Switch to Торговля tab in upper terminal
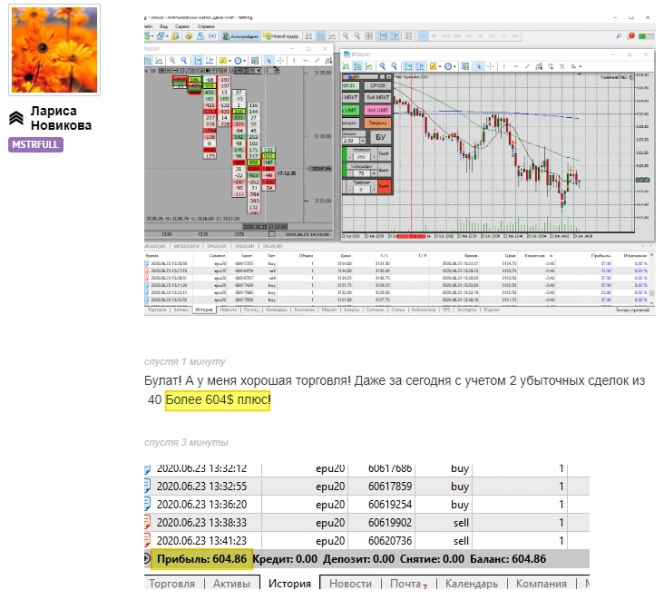This screenshot has height=600, width=664. (157, 310)
